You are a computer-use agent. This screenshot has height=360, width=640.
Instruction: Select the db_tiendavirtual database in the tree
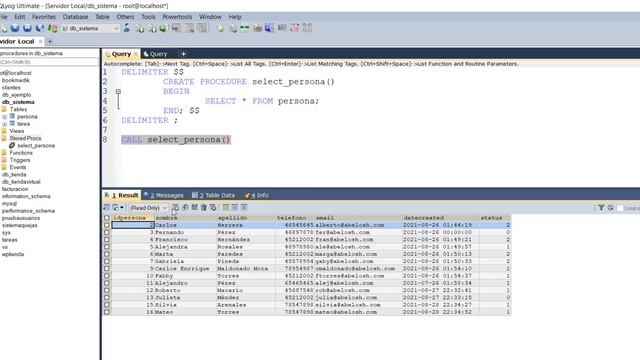(21, 182)
